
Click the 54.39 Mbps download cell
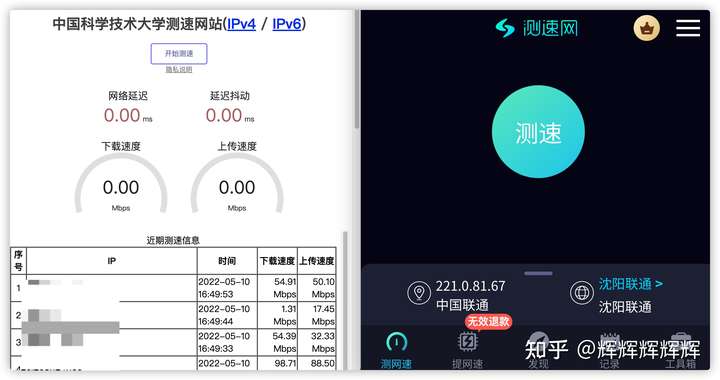[277, 342]
